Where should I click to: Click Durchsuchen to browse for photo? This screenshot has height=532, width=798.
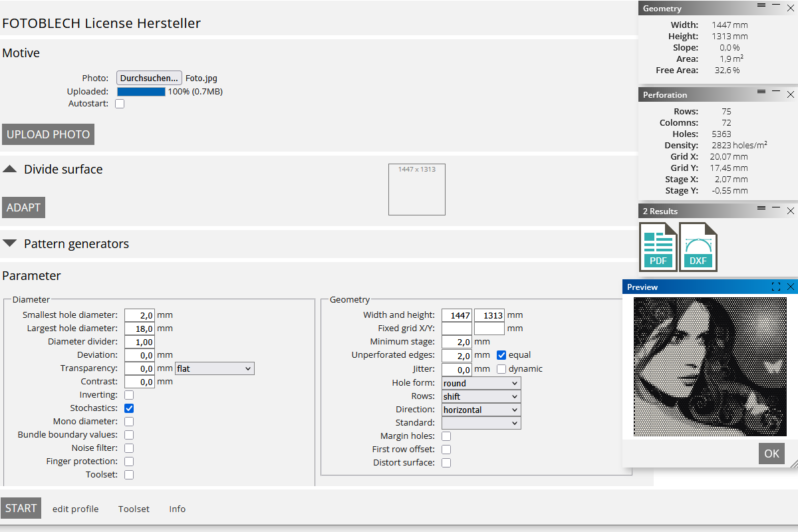coord(149,78)
